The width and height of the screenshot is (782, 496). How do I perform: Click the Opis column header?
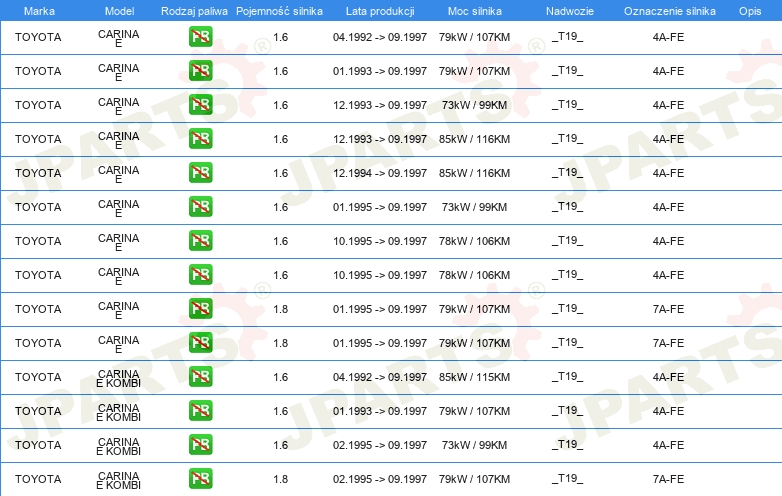(750, 11)
